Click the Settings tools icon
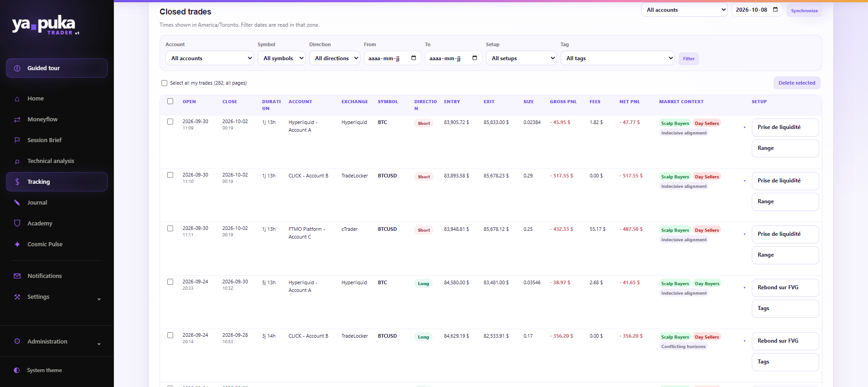Image resolution: width=868 pixels, height=387 pixels. coord(17,297)
